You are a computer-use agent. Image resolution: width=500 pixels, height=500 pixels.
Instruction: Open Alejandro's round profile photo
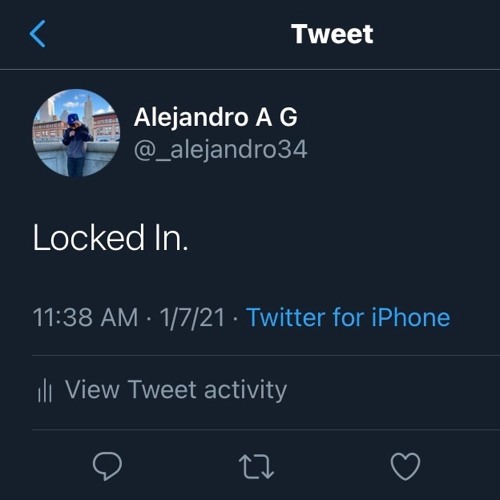pos(76,133)
